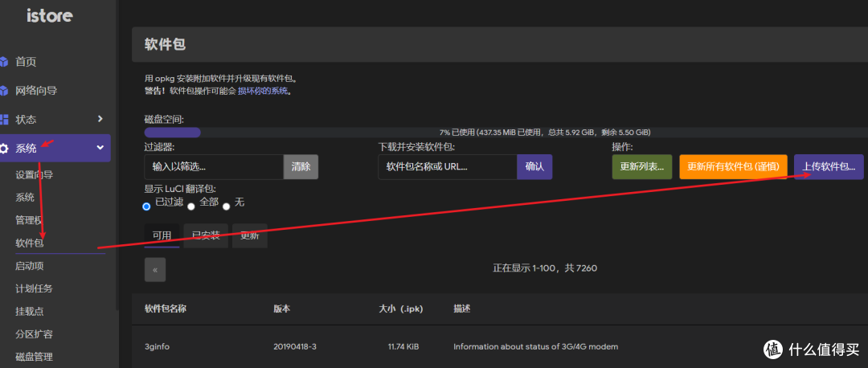Open 设置向导 in the sidebar

[x=35, y=175]
